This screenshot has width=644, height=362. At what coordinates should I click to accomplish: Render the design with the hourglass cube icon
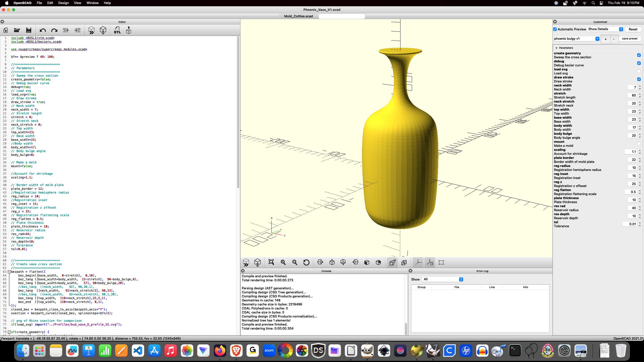103,30
